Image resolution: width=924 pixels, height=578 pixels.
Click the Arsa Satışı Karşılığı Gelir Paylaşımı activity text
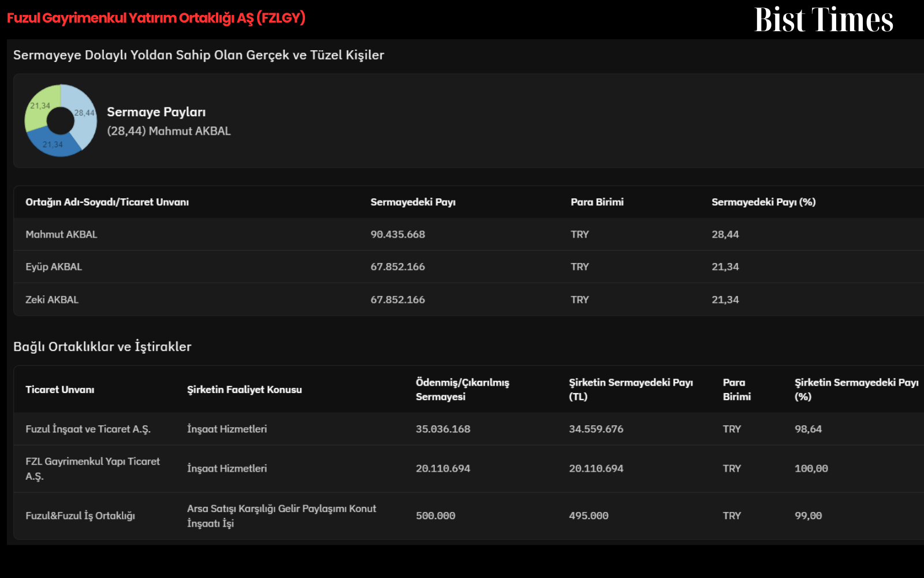click(x=281, y=516)
